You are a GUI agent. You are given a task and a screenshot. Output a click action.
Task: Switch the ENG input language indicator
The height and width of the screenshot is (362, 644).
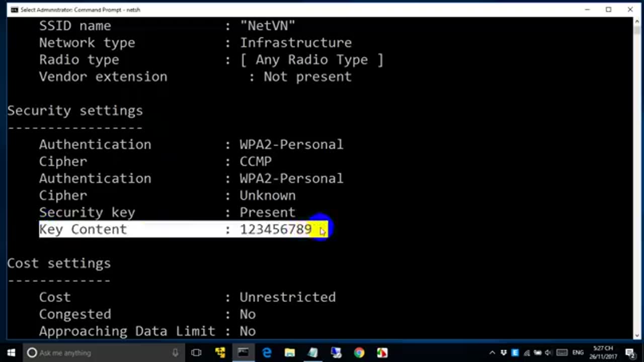(x=579, y=353)
